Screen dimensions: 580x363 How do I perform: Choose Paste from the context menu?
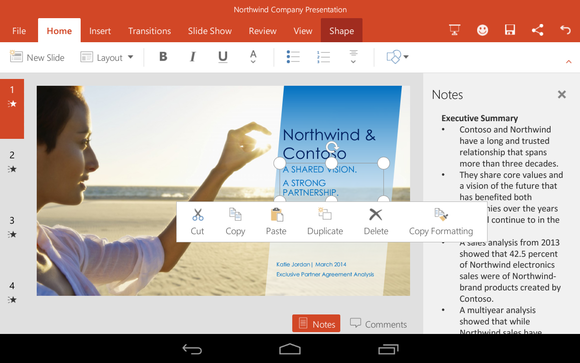pyautogui.click(x=276, y=222)
